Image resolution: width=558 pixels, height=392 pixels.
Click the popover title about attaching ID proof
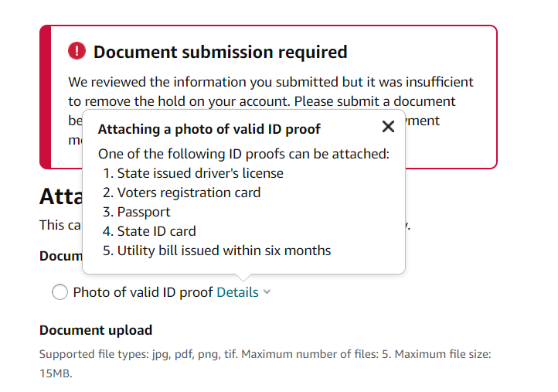coord(209,129)
